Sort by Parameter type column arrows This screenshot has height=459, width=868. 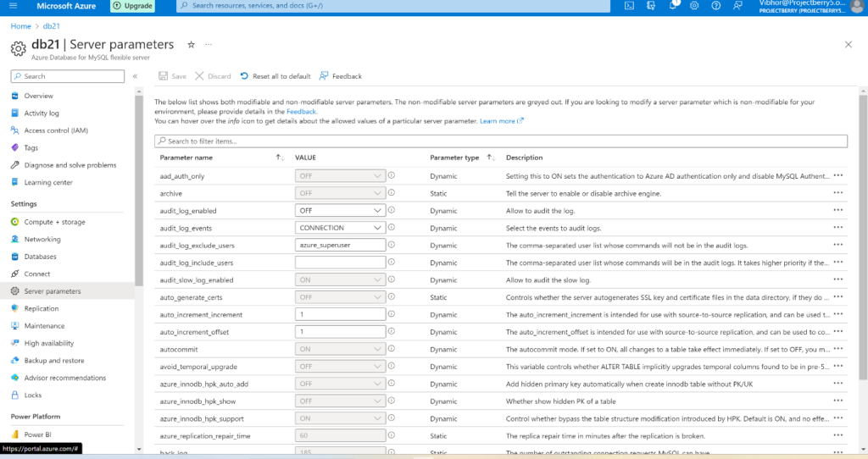point(491,158)
